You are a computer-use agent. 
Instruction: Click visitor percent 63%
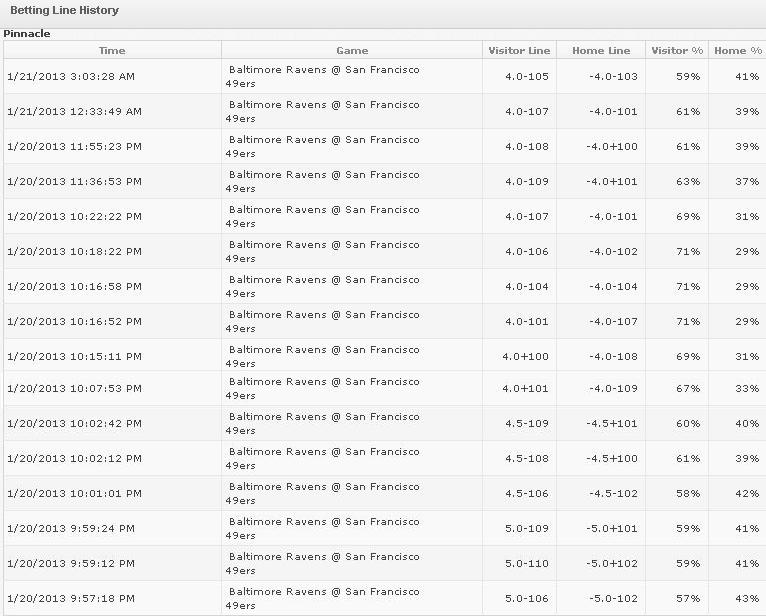[x=688, y=182]
